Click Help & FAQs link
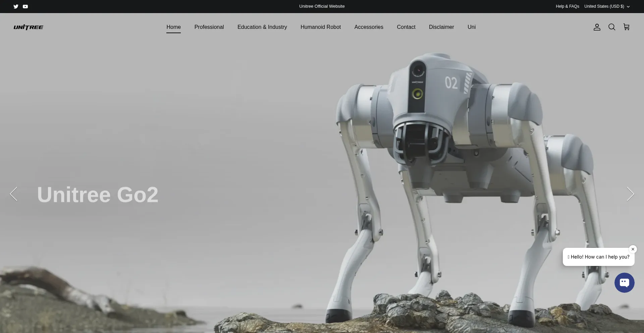644x333 pixels. click(567, 6)
